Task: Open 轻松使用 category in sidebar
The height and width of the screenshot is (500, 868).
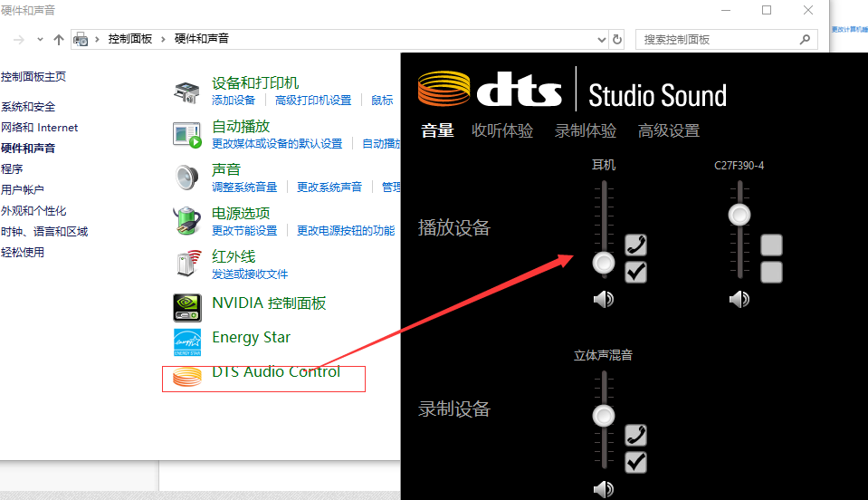Action: pos(22,253)
